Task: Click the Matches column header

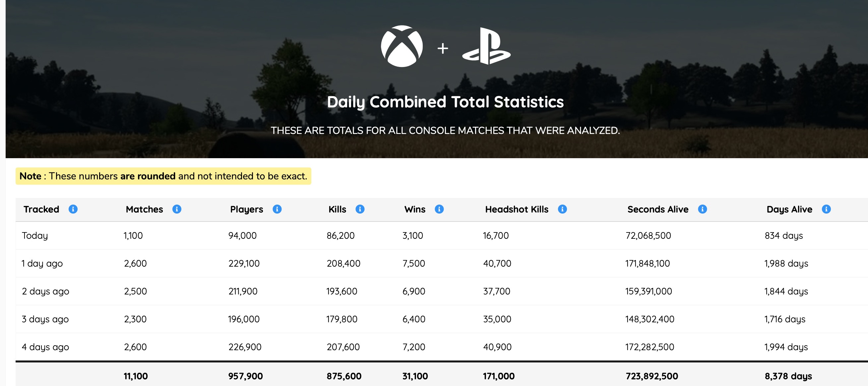Action: pos(144,209)
